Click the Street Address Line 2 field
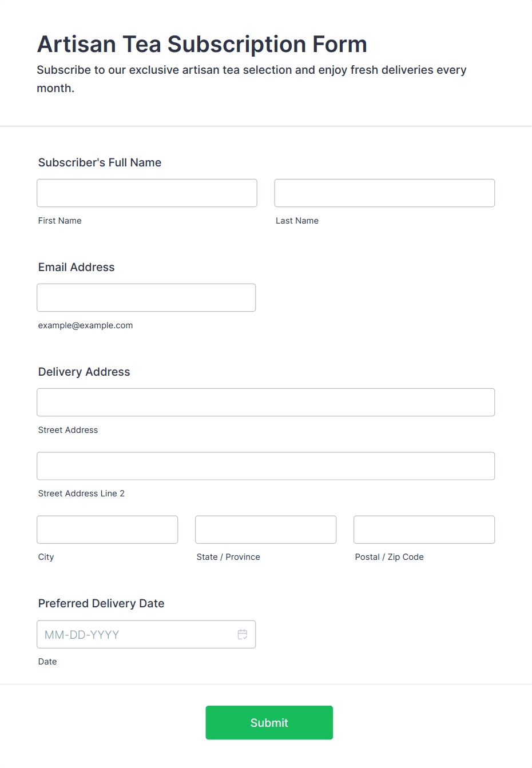Screen dimensions: 532x768 [266, 466]
